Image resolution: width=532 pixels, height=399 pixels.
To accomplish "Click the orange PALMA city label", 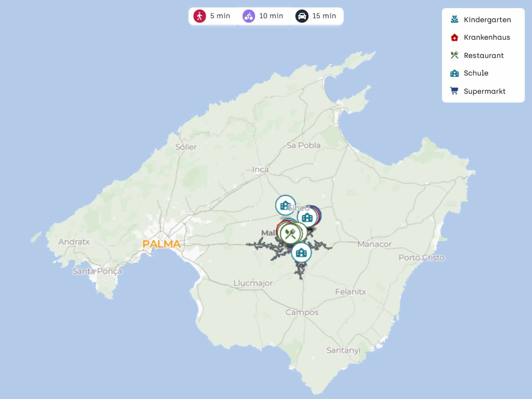I will point(161,244).
